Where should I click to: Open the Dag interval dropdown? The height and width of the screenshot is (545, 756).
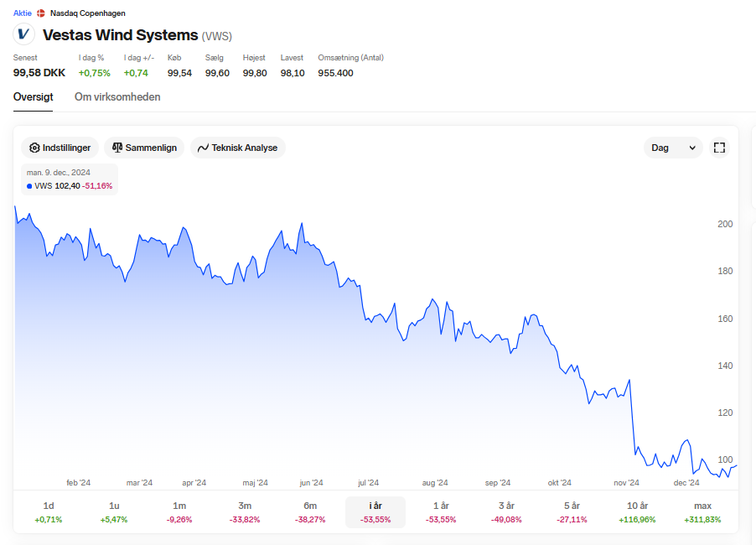(x=673, y=148)
